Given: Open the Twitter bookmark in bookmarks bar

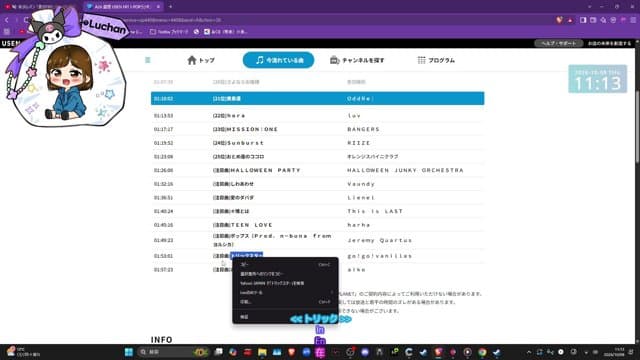Looking at the screenshot, I should (169, 31).
